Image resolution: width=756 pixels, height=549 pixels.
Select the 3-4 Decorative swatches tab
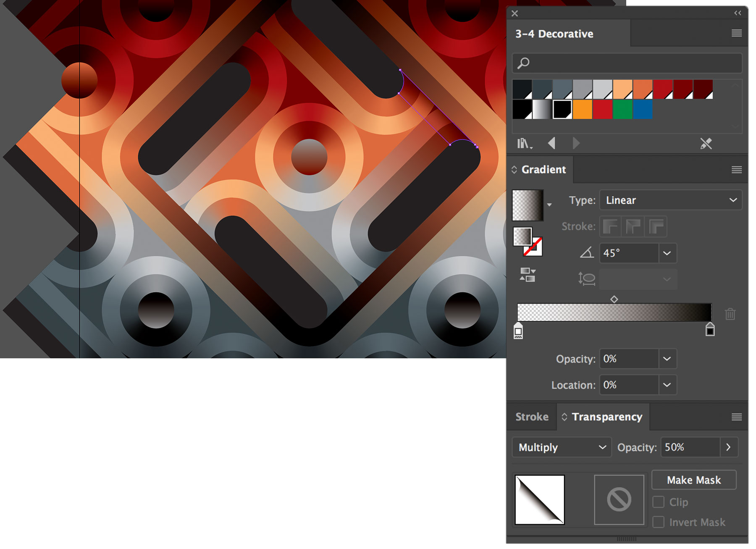(554, 34)
